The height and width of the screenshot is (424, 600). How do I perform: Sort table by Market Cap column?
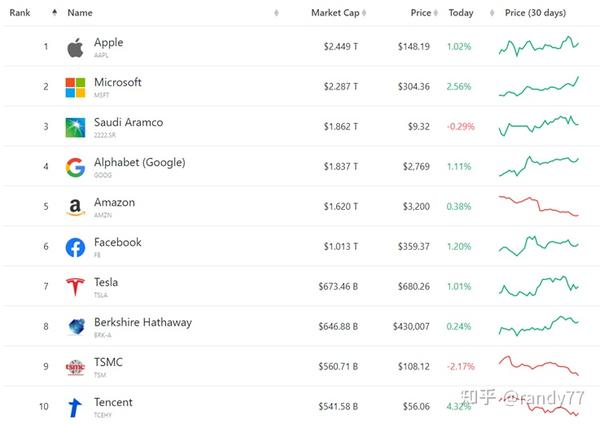point(335,13)
